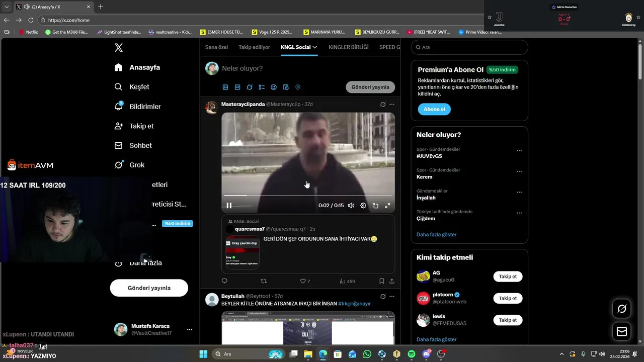Open the #Irkçılığahayır hashtag
This screenshot has height=362, width=644.
[x=354, y=304]
